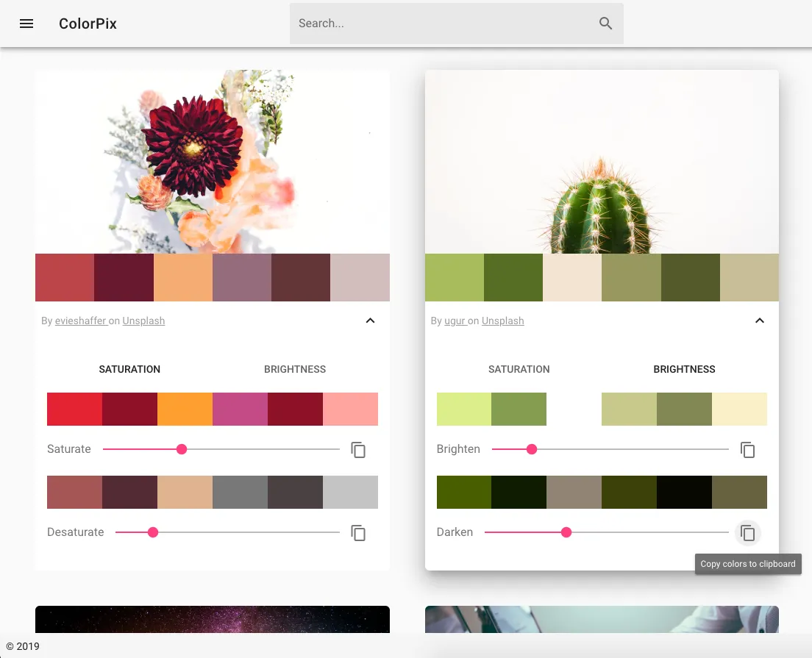Copy brightened cactus colors to clipboard
The image size is (812, 658).
pyautogui.click(x=747, y=450)
